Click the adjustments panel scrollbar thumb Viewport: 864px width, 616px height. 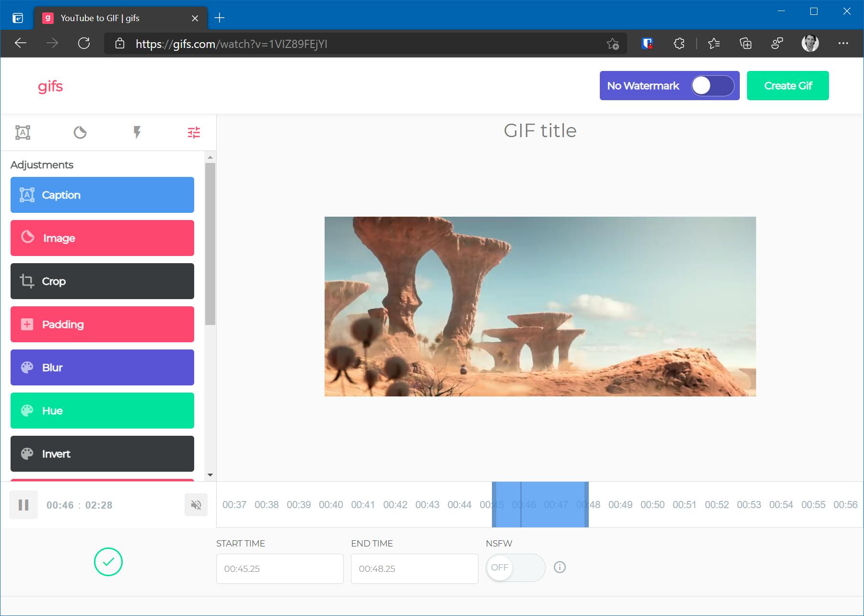(x=210, y=244)
